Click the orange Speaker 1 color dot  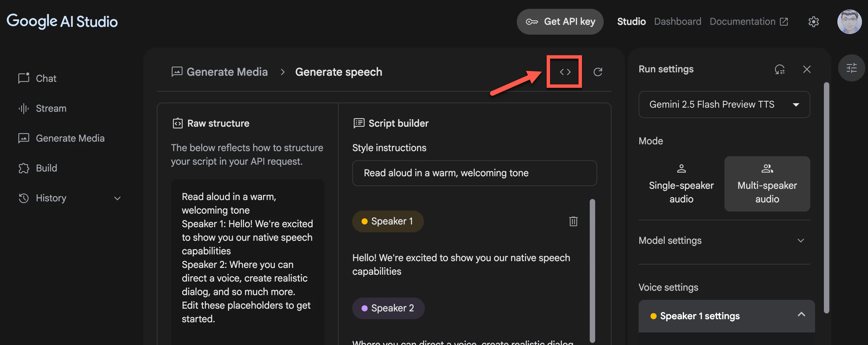click(364, 221)
